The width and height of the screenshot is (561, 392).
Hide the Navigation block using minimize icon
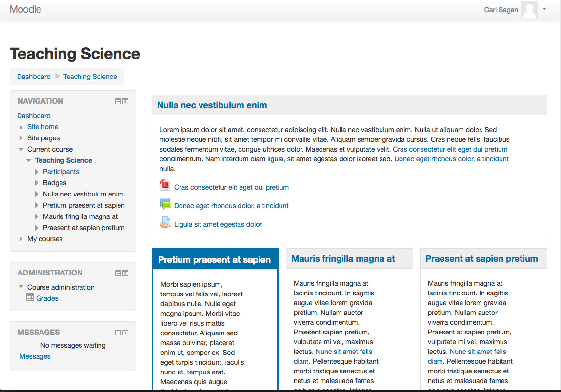[x=118, y=101]
